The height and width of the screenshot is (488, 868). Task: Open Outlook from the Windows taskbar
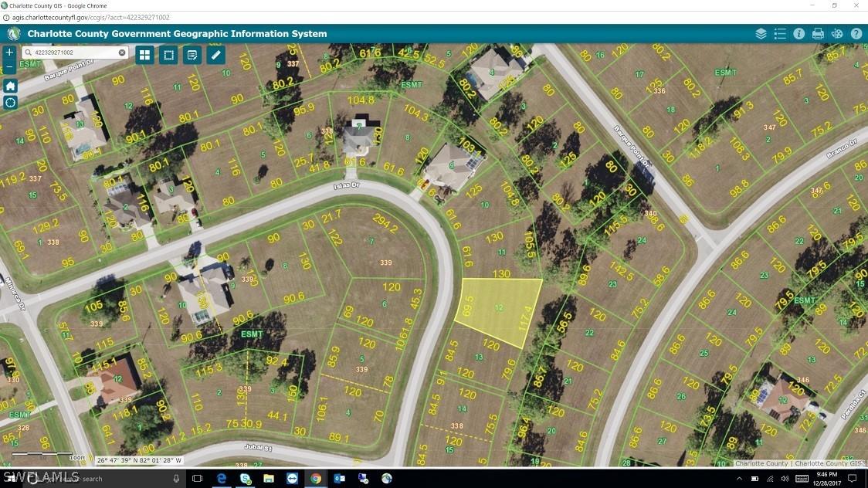pos(340,479)
